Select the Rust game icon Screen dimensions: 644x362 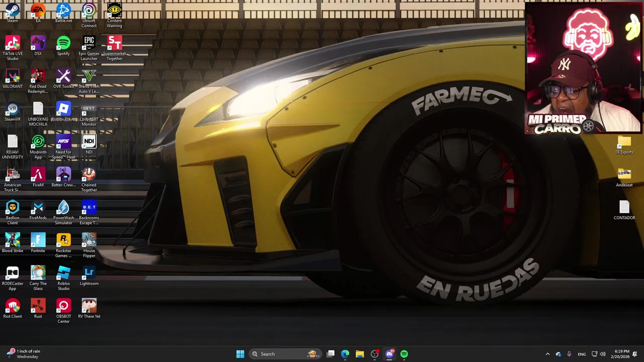pyautogui.click(x=38, y=309)
